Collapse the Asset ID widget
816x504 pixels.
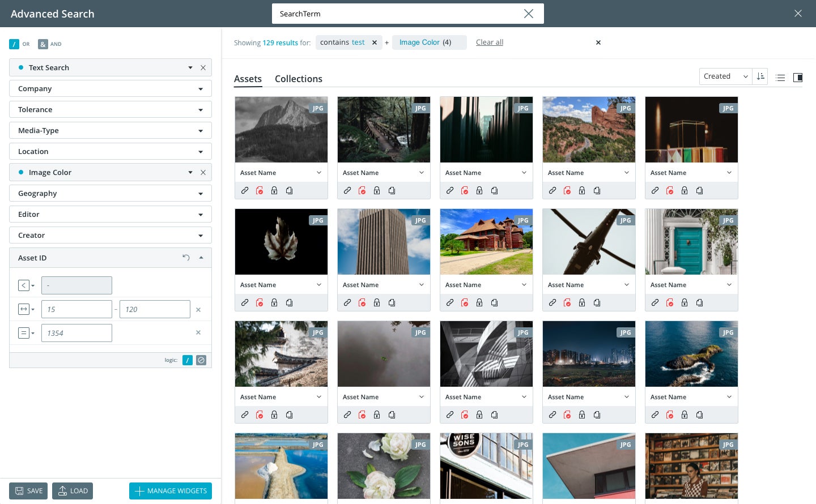click(201, 257)
